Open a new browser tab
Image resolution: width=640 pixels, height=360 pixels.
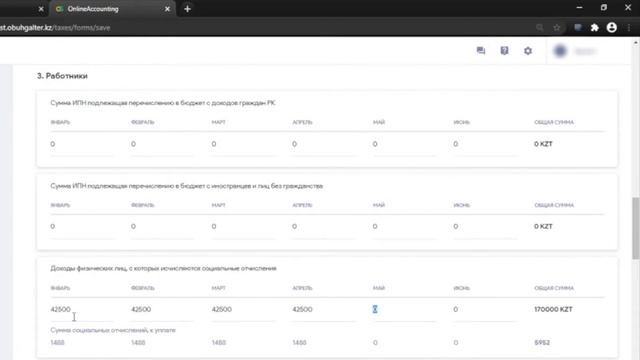coord(187,9)
